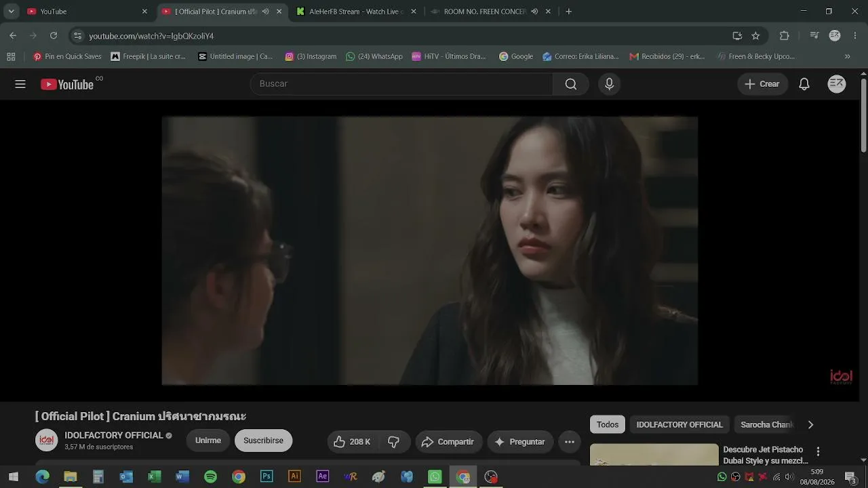Launch Illustrator from the taskbar
The image size is (868, 488).
click(x=294, y=476)
